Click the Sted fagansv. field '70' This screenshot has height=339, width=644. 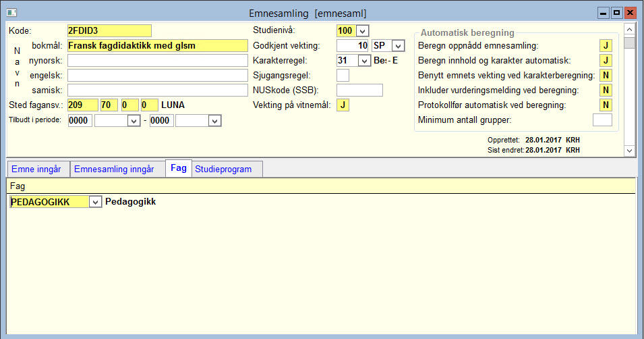point(109,105)
